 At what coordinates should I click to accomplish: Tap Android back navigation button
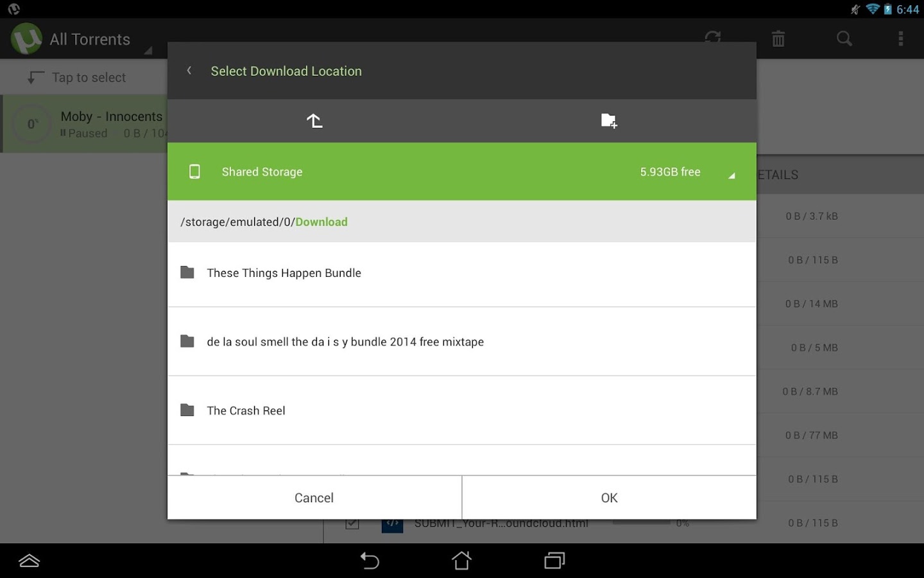coord(370,561)
